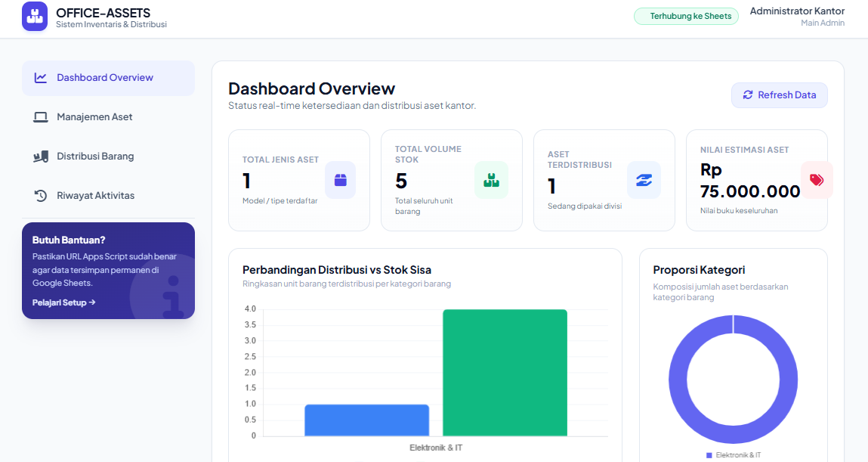Follow the Pelajari Setup link
868x462 pixels.
coord(63,302)
